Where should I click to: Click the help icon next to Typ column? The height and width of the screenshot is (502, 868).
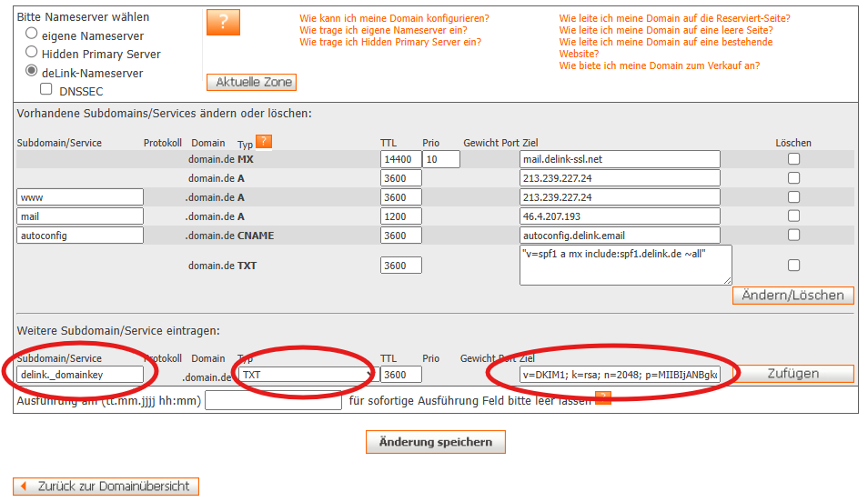click(x=264, y=141)
